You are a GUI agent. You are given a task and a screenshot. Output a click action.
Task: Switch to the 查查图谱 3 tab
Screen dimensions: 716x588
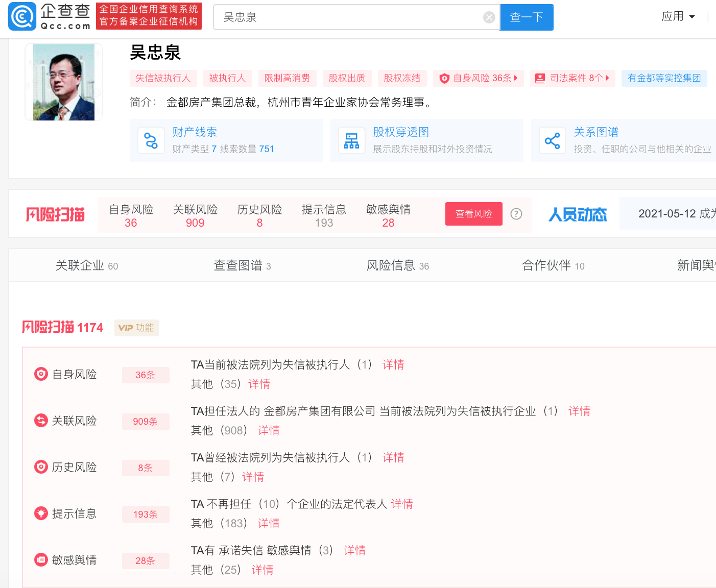242,265
